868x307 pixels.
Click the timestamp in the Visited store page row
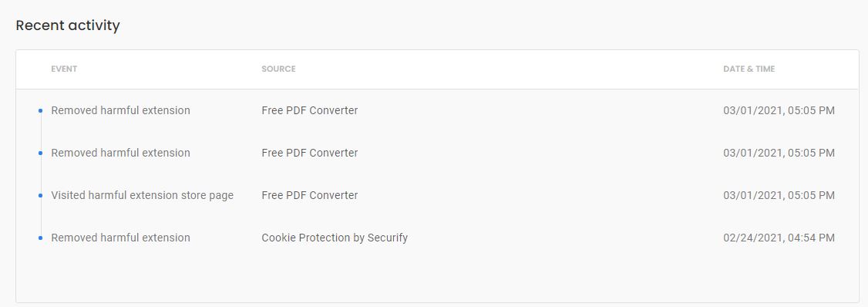tap(779, 195)
